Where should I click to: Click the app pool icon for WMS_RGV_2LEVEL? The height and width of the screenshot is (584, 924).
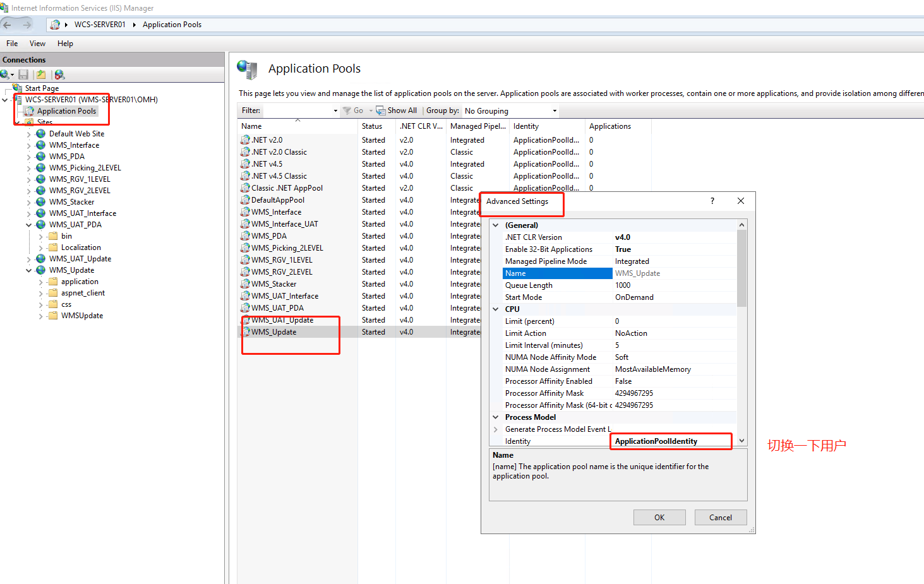(x=245, y=272)
